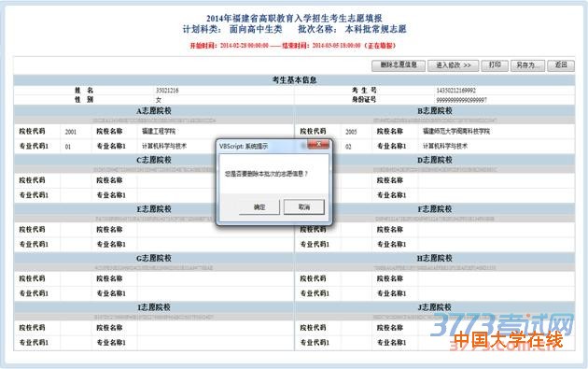Close the VBScript dialog with X
Viewport: 588px width, 369px height.
pyautogui.click(x=318, y=144)
